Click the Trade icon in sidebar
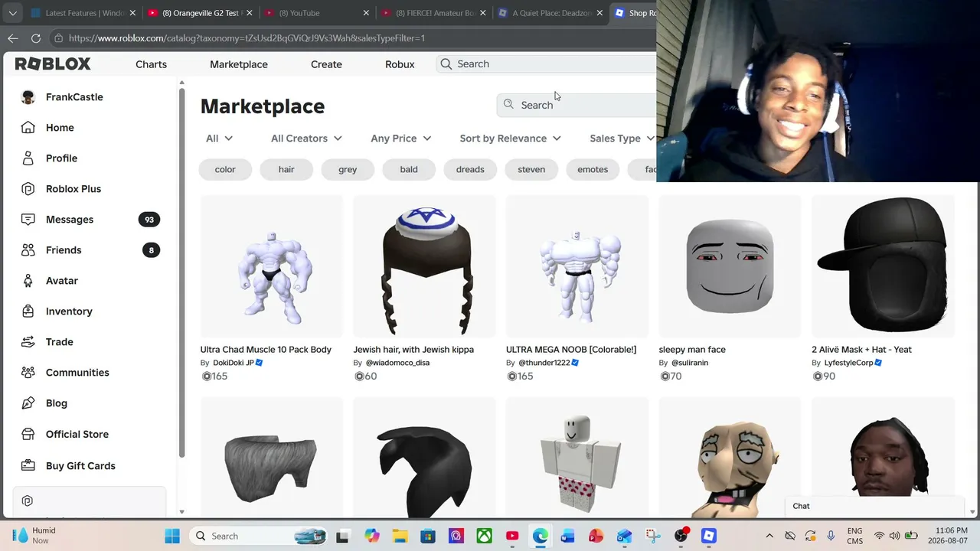Screen dimensions: 980x551 pos(28,342)
